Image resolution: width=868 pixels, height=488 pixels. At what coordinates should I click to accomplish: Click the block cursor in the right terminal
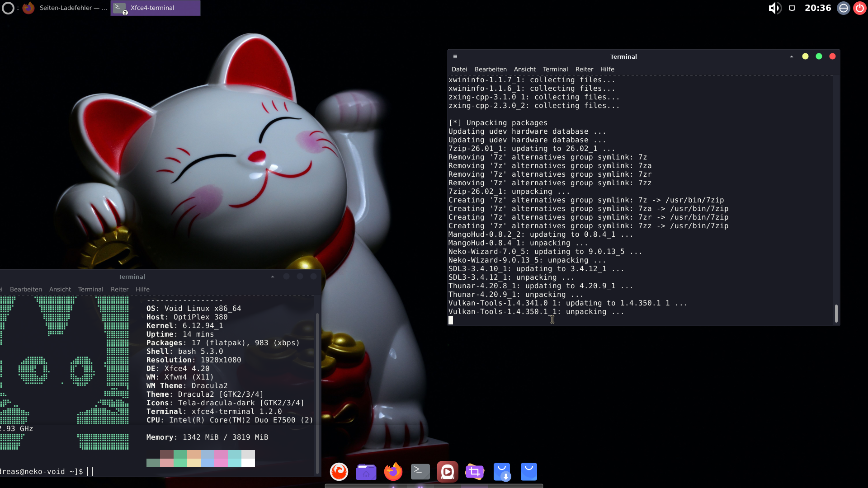[x=451, y=320]
